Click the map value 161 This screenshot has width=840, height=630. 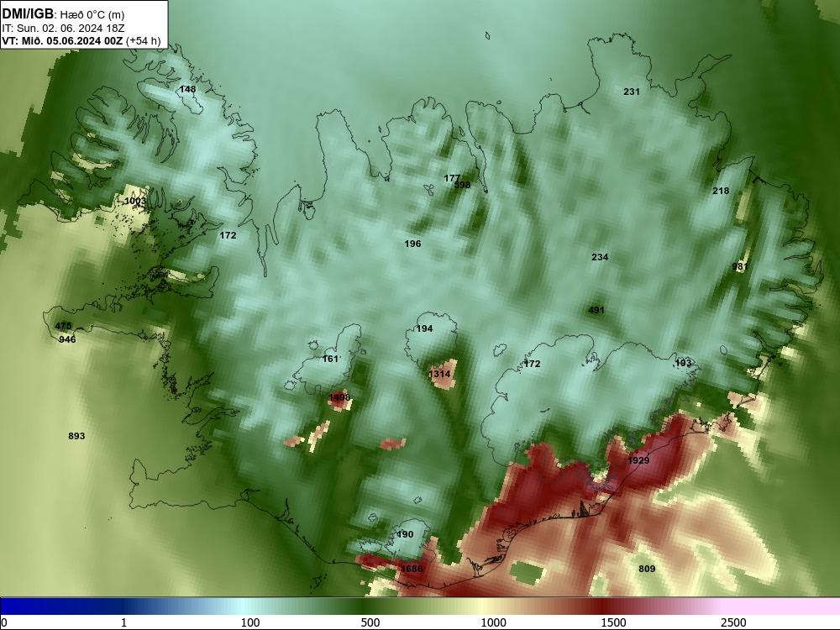[330, 359]
